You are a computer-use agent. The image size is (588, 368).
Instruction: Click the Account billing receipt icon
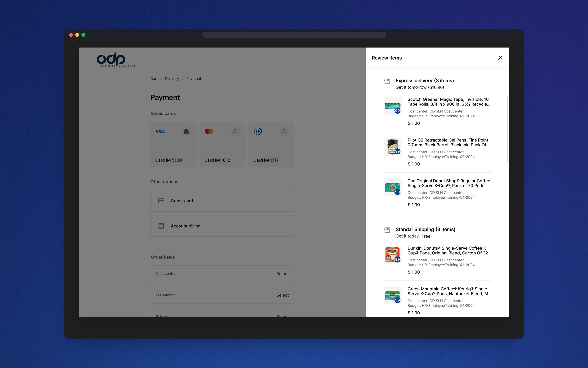click(161, 226)
